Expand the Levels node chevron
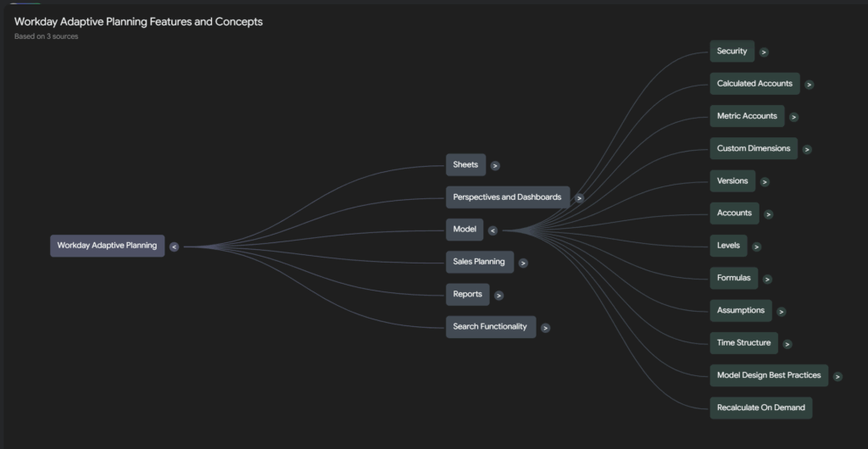This screenshot has height=449, width=868. click(x=757, y=247)
